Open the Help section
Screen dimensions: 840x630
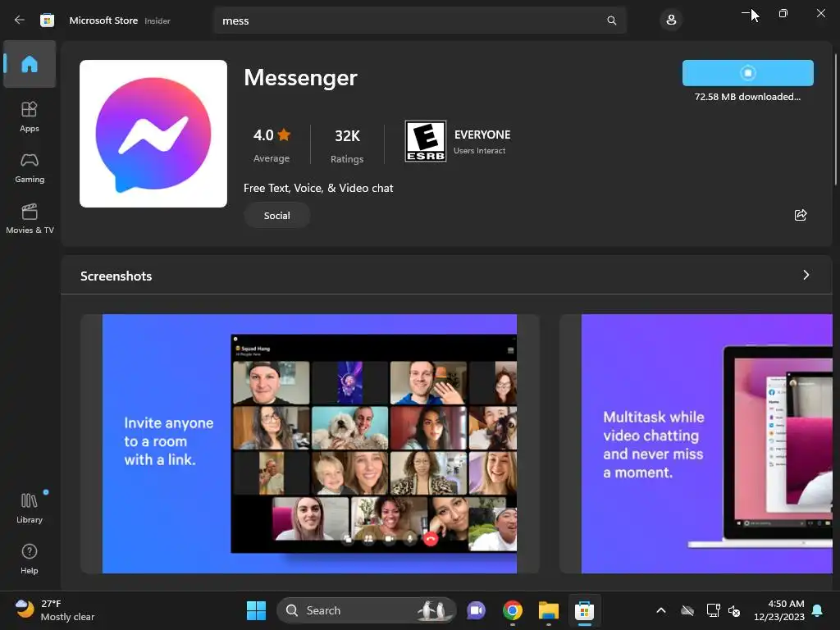30,559
